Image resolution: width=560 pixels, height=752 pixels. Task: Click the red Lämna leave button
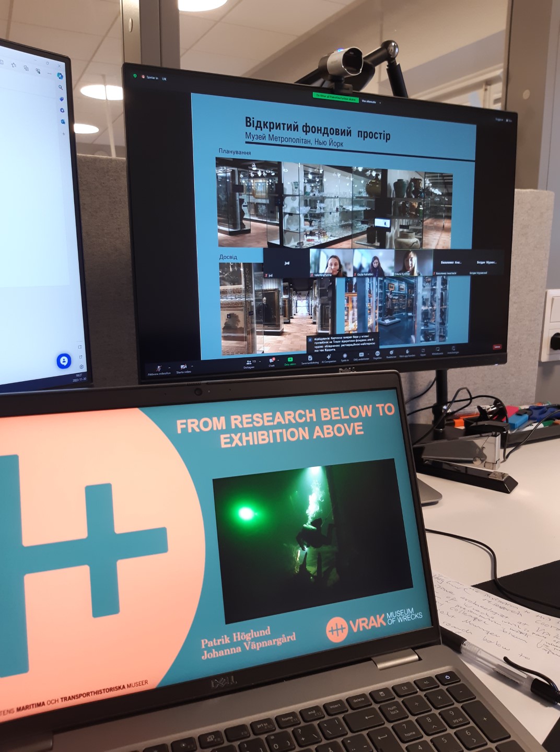coord(497,346)
